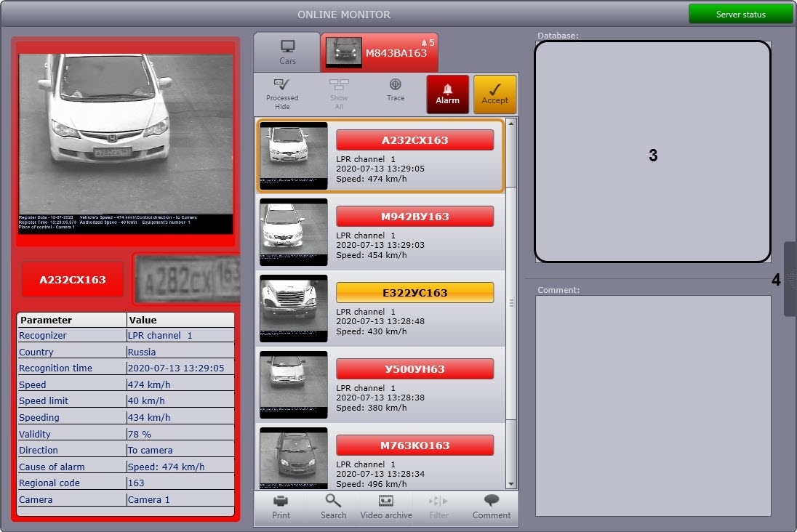797x532 pixels.
Task: Open thumbnail of A232CX163 vehicle
Action: pos(293,156)
